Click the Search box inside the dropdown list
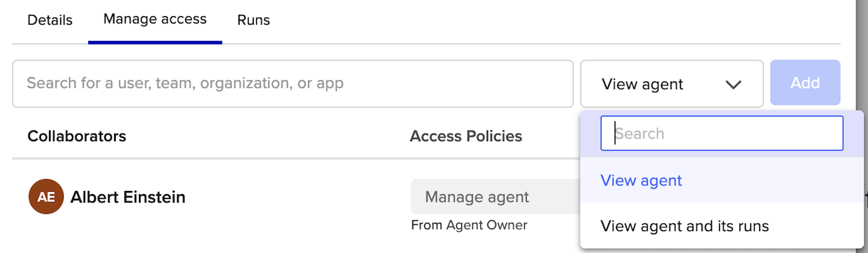Viewport: 868px width, 253px height. point(722,133)
